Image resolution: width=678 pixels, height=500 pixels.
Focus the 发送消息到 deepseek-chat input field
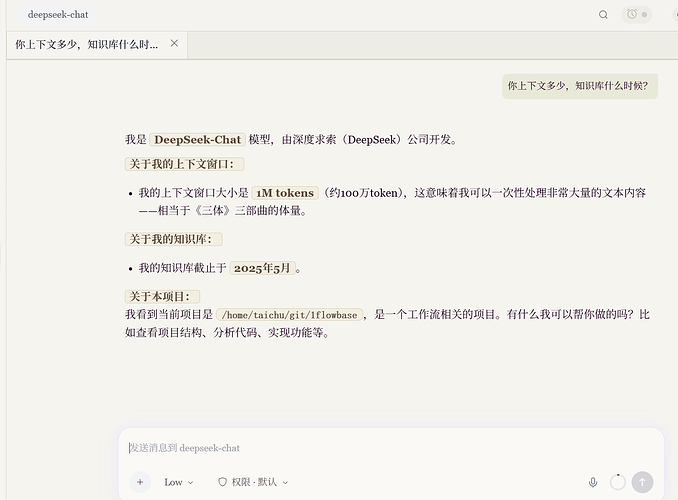(391, 448)
